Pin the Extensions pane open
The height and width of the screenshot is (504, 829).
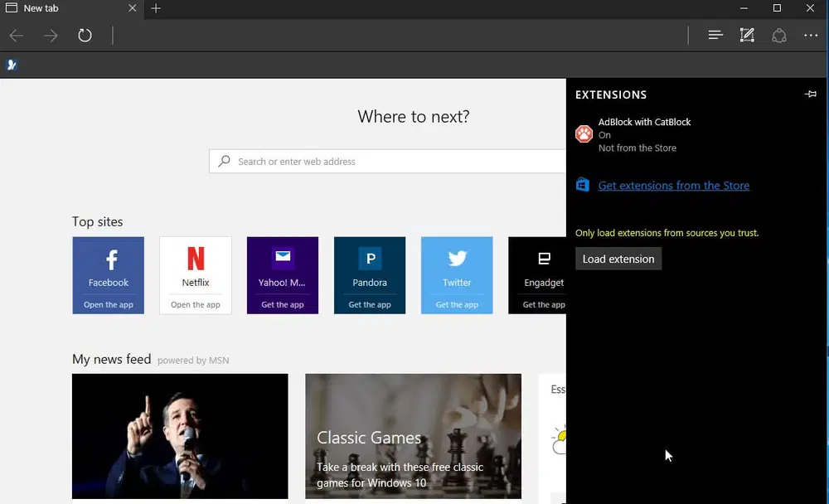(x=810, y=94)
